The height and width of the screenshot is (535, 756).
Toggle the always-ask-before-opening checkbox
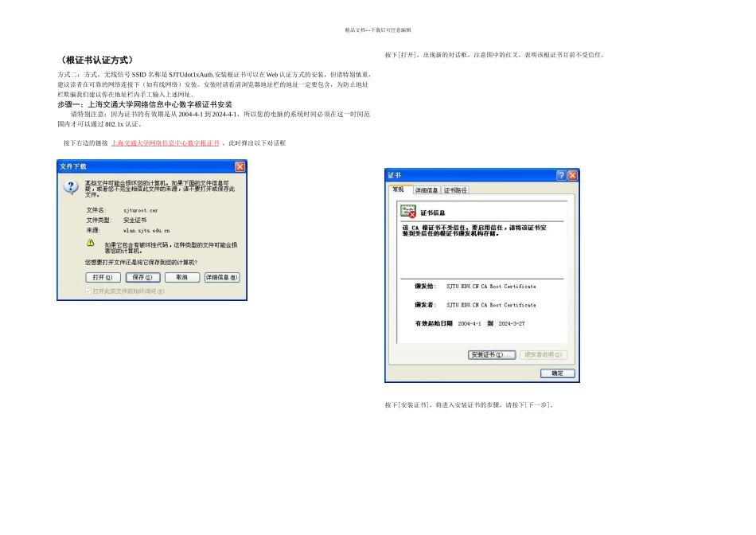[88, 291]
